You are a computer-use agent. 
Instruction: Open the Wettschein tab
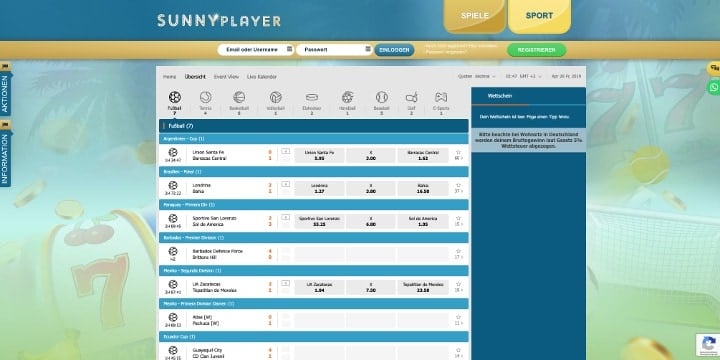click(500, 96)
